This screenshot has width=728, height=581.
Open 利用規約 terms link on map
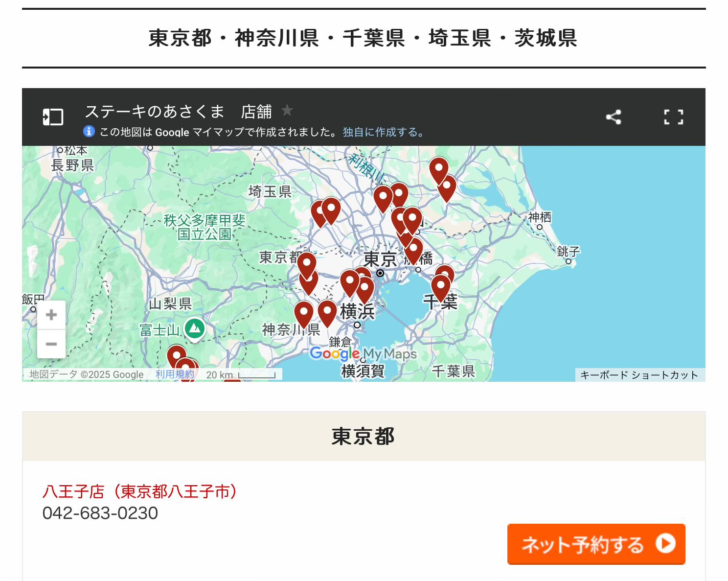(175, 374)
